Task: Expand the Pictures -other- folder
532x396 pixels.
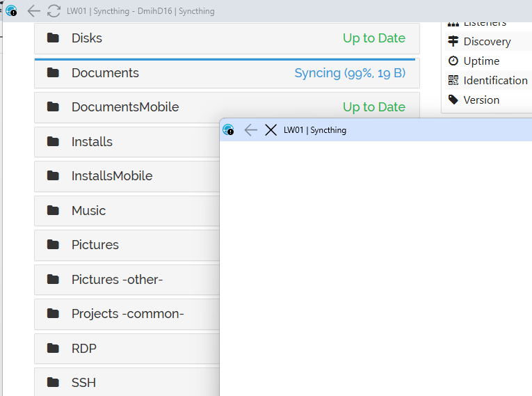Action: tap(117, 280)
